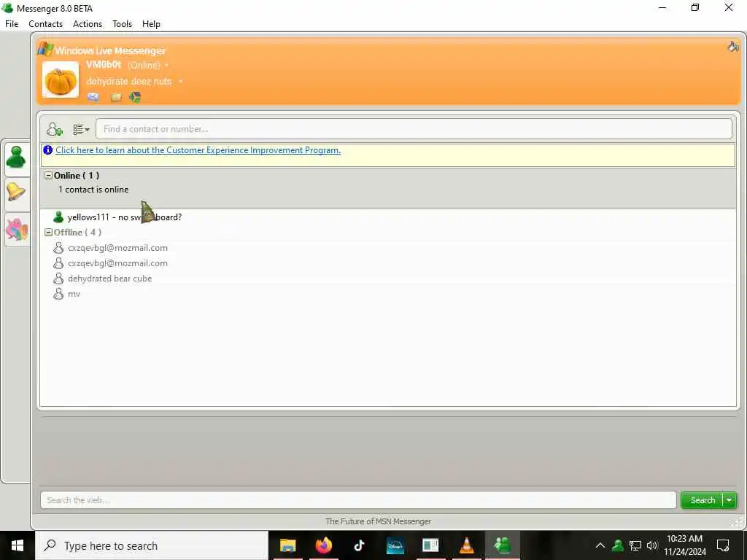The height and width of the screenshot is (560, 747).
Task: Open the Sharing Folders icon
Action: tap(116, 98)
